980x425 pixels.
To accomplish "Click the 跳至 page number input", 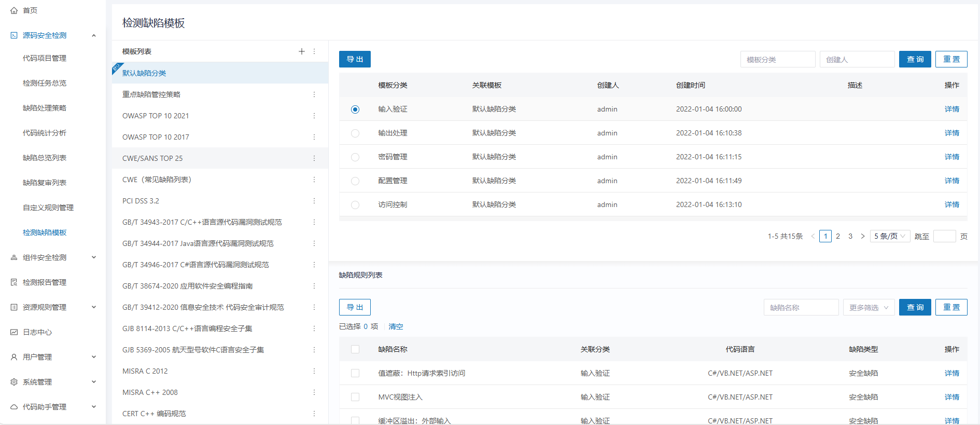I will [x=945, y=236].
